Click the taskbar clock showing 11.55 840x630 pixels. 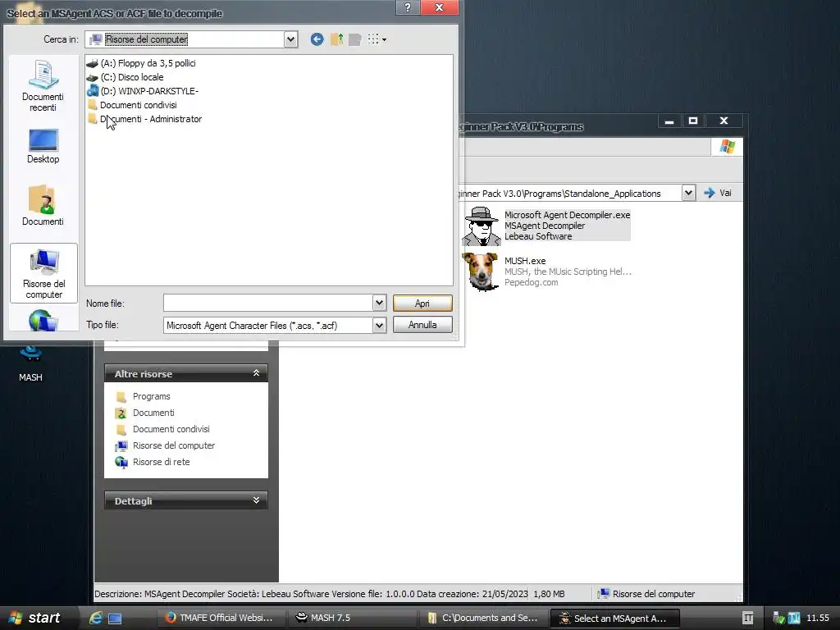818,619
